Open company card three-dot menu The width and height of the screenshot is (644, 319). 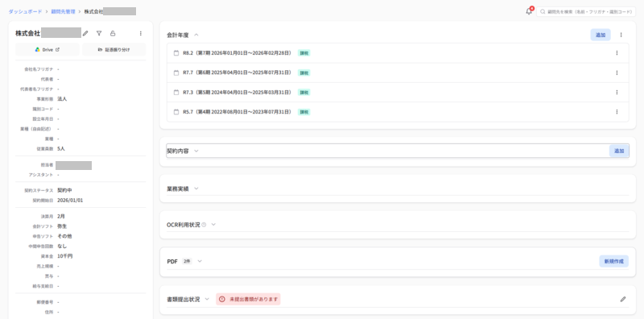coord(140,33)
